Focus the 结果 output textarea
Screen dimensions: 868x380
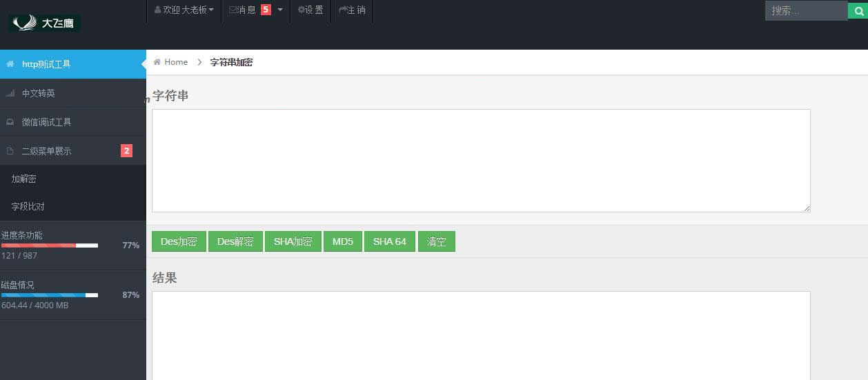click(481, 336)
